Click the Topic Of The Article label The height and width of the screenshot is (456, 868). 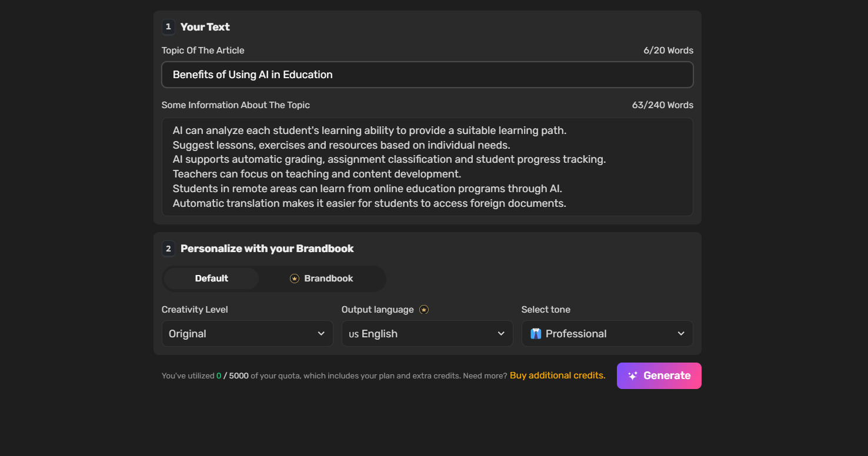tap(203, 51)
